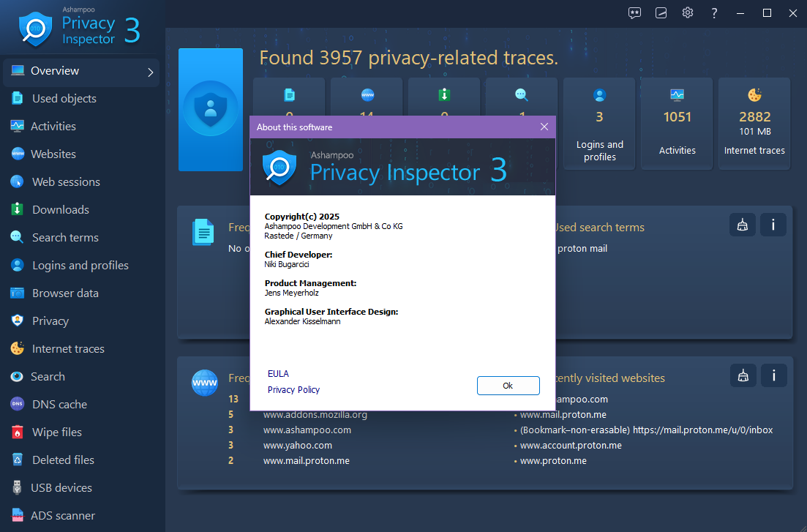Click Ok in the About dialog
807x532 pixels.
508,386
